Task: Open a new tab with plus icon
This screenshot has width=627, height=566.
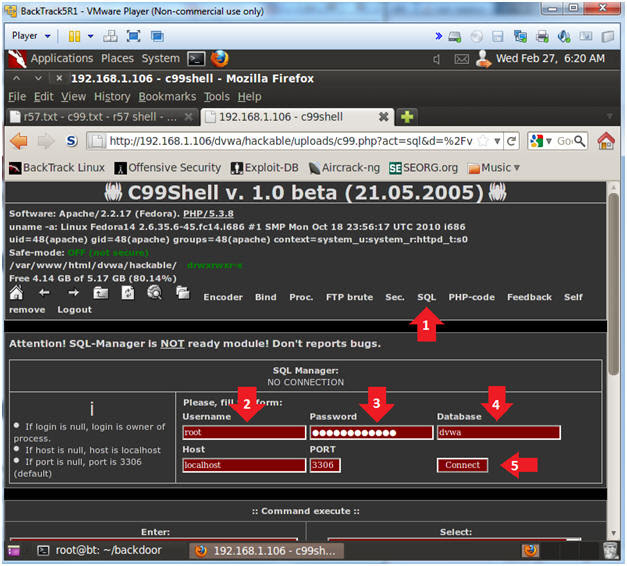Action: (407, 117)
